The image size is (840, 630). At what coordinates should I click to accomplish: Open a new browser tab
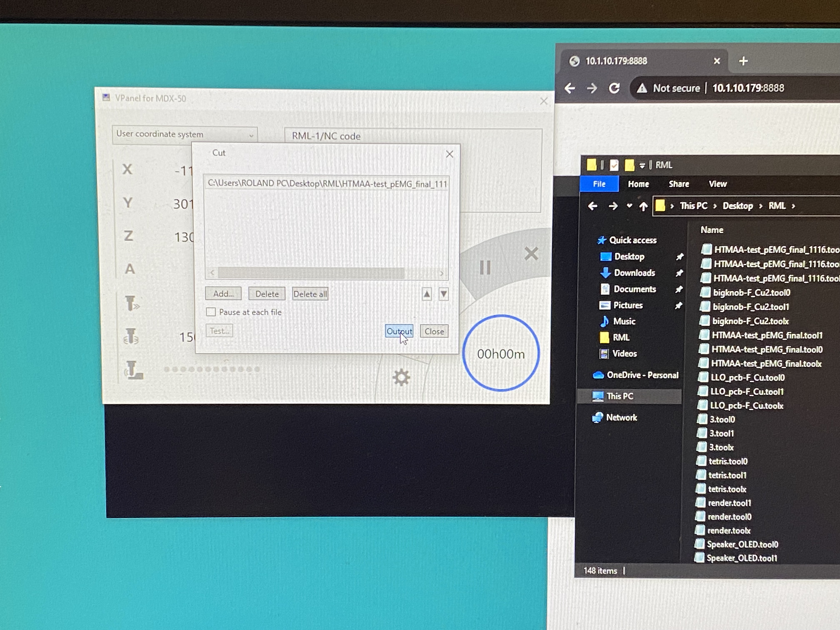click(x=743, y=61)
